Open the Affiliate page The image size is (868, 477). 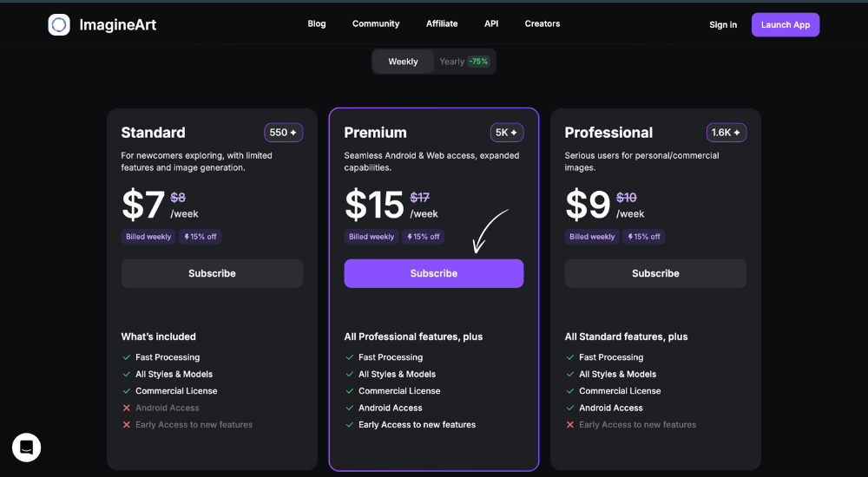[x=442, y=23]
